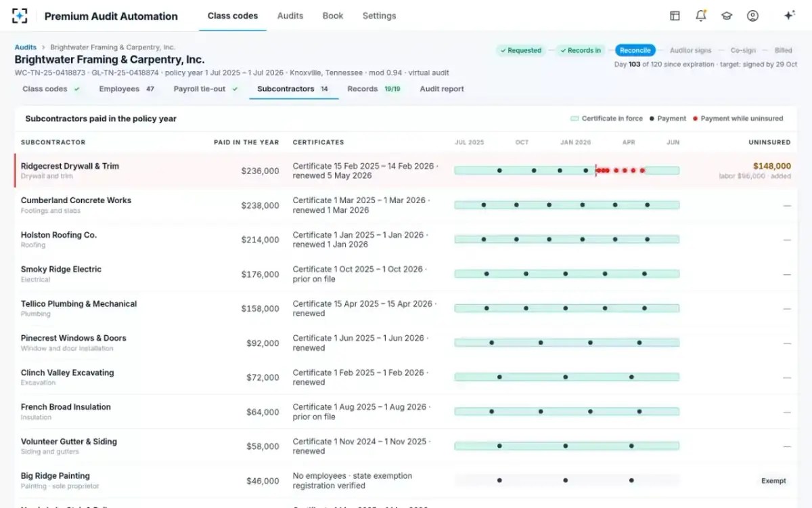Click the Requested workflow step
The width and height of the screenshot is (812, 508).
coord(520,50)
